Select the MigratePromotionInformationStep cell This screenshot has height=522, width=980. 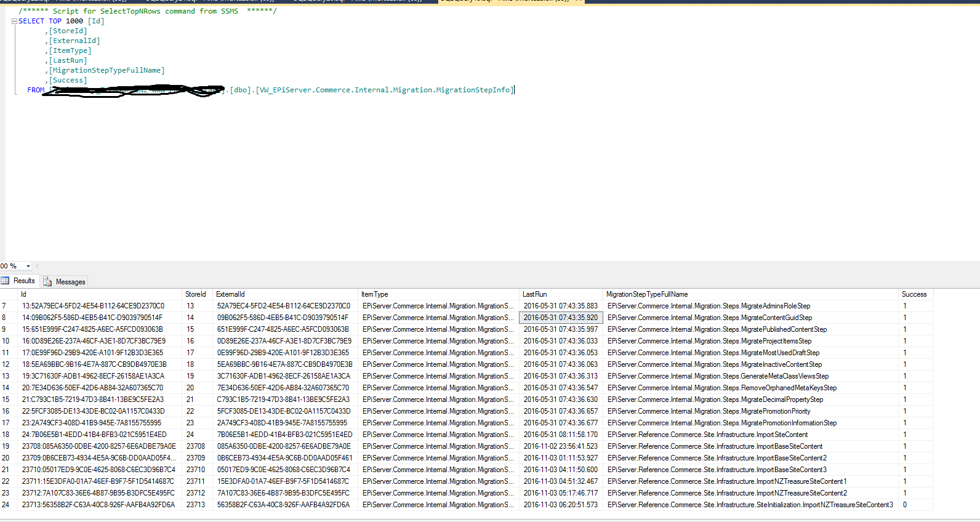click(x=751, y=423)
